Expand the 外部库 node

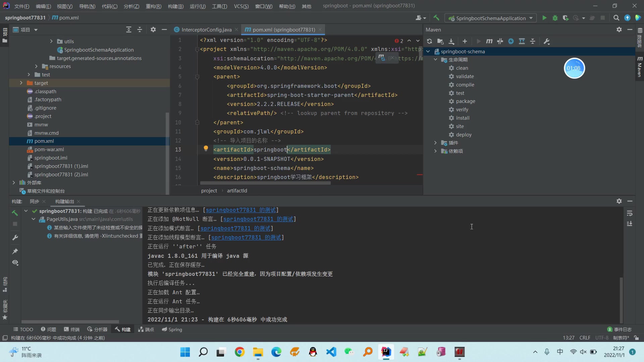(14, 183)
